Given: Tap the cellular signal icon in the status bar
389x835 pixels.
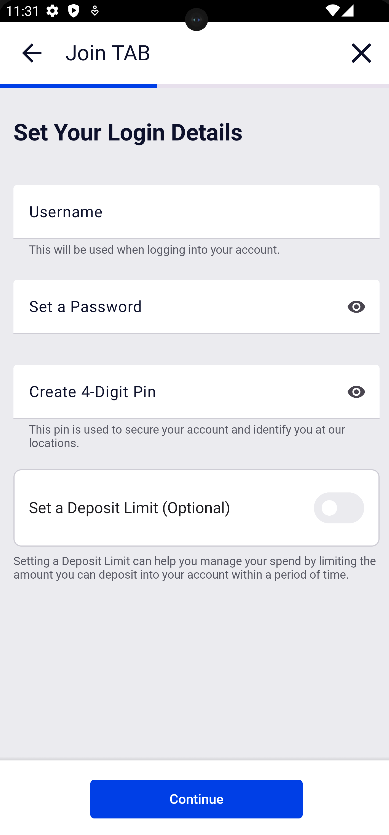Looking at the screenshot, I should tap(347, 11).
